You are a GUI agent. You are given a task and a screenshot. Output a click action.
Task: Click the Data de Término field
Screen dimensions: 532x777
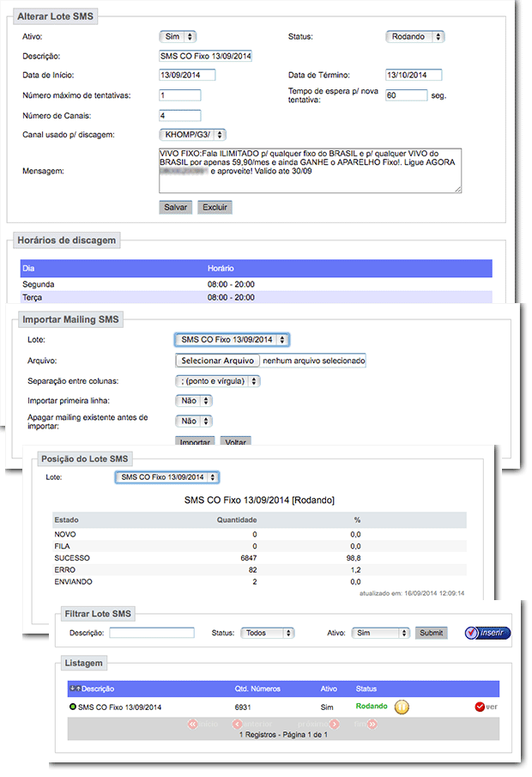pos(414,75)
